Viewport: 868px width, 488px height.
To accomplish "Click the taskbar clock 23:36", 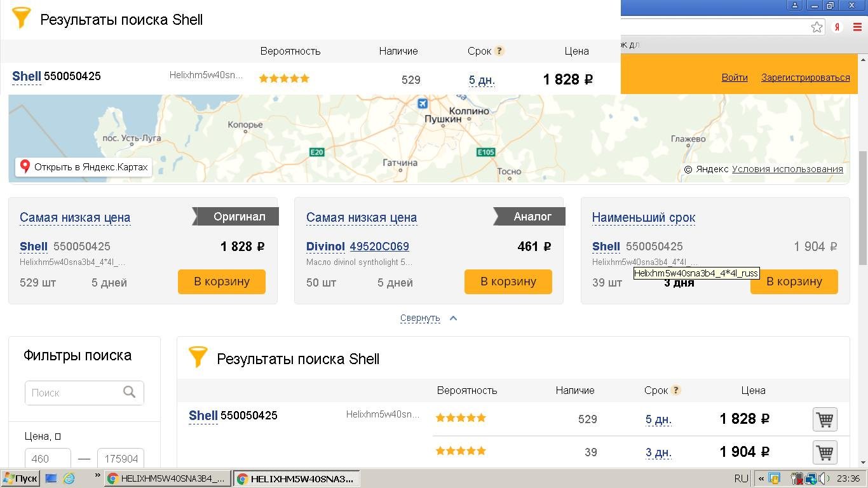I will pyautogui.click(x=848, y=478).
